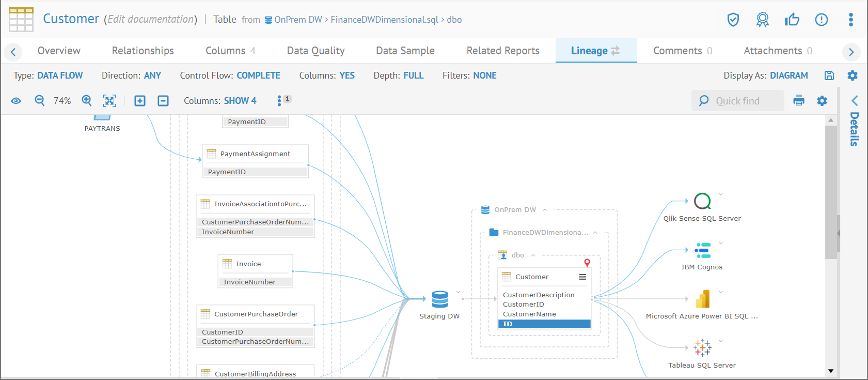Click FinanceDWDimensional.sql breadcrumb link
Screen dimensions: 868x380
point(384,20)
